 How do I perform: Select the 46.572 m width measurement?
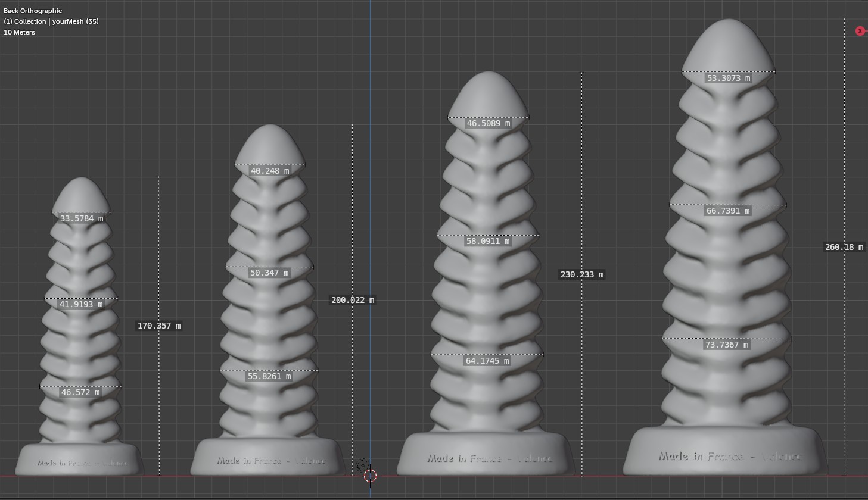tap(80, 392)
